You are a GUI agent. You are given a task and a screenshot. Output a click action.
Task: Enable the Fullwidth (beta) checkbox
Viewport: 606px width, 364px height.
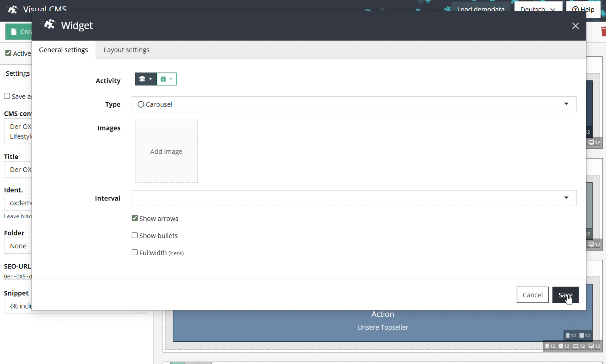(135, 252)
